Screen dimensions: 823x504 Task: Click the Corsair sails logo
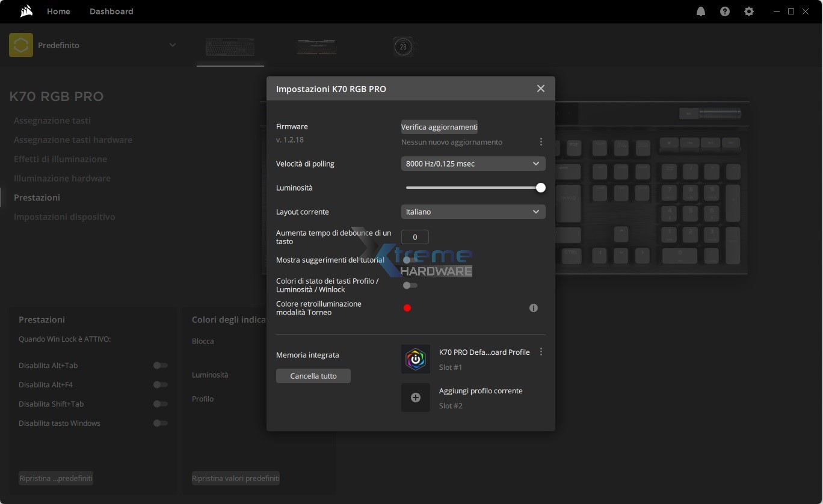(26, 11)
